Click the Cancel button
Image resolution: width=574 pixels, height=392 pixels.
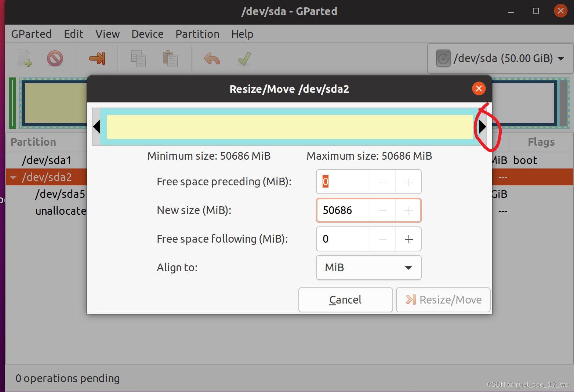[345, 300]
